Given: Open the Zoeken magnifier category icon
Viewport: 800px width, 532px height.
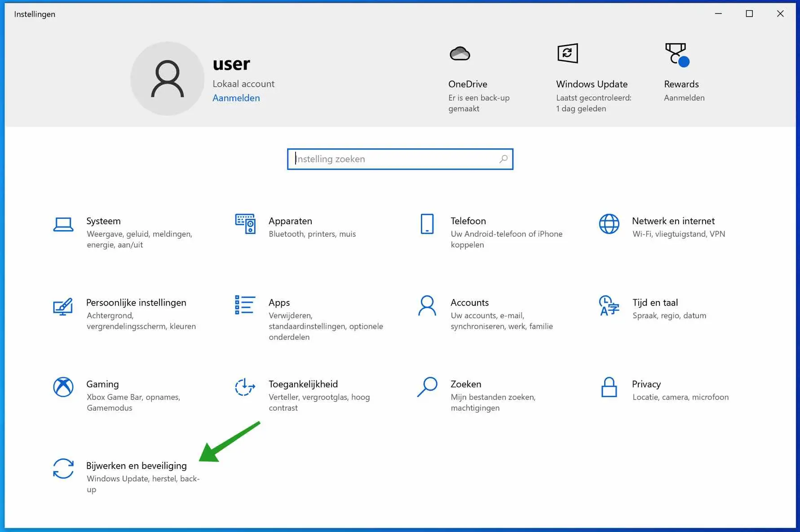Looking at the screenshot, I should [427, 387].
